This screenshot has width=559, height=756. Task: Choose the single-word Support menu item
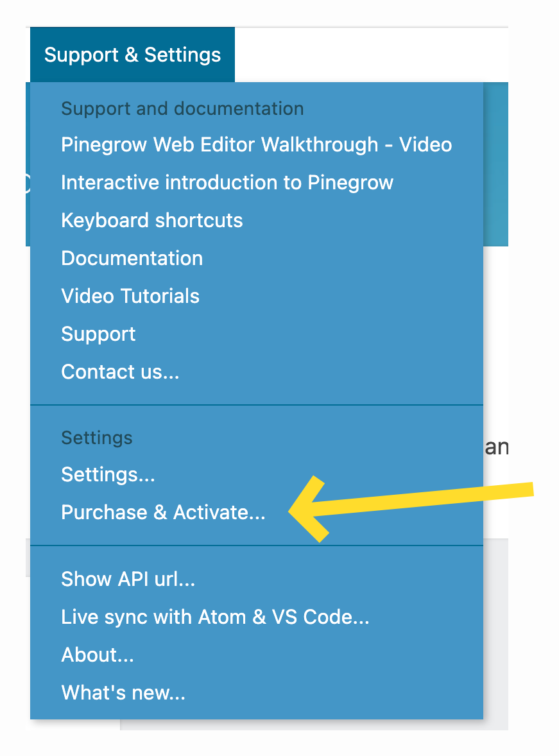pyautogui.click(x=98, y=334)
